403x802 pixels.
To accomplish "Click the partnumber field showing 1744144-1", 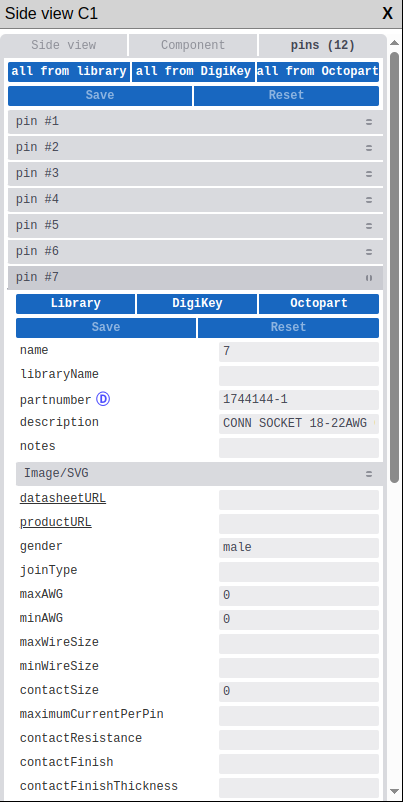I will [299, 400].
